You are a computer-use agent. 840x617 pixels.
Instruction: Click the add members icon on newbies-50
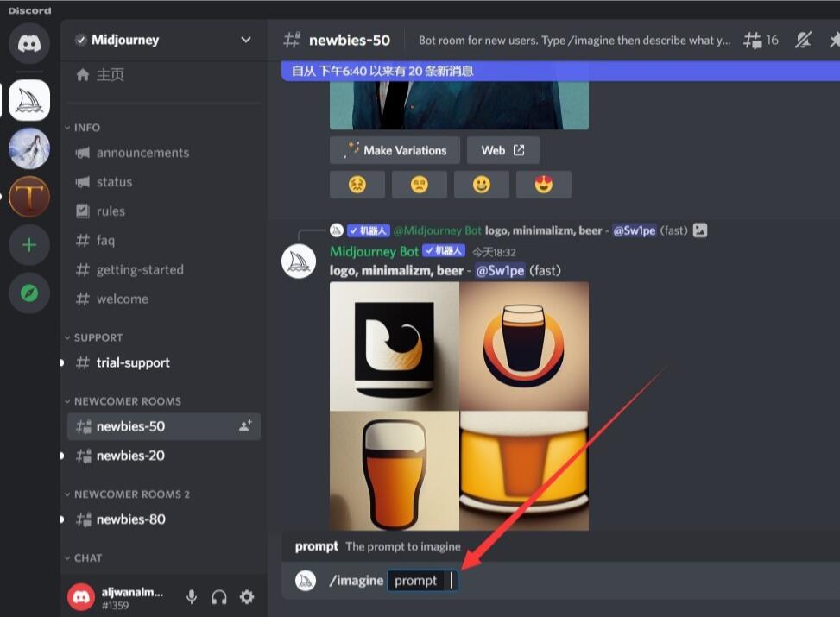coord(245,426)
